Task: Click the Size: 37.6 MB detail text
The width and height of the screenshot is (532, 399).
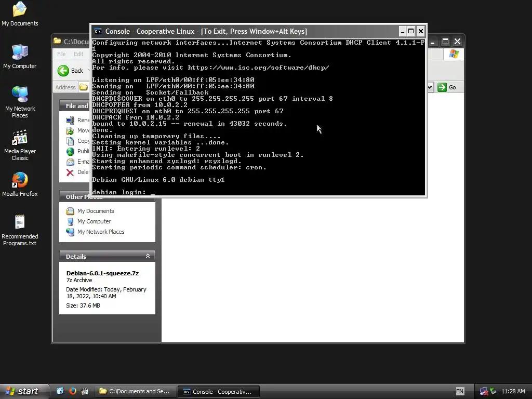Action: coord(83,305)
